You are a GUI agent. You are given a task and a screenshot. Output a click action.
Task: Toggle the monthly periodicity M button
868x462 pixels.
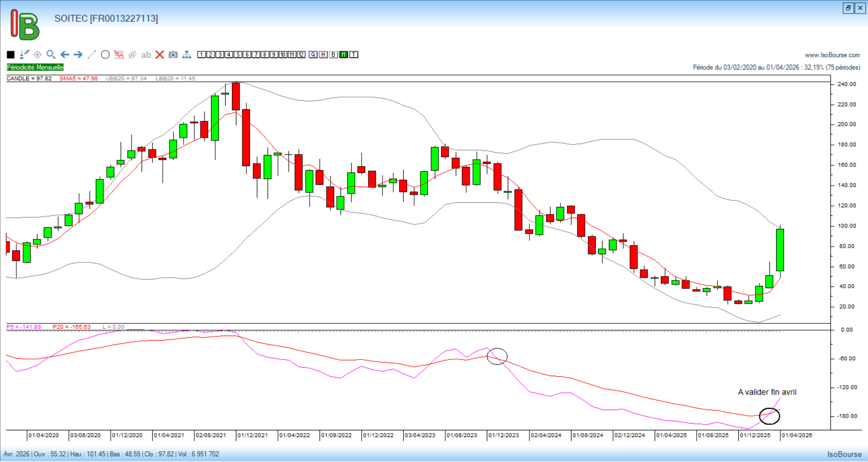tap(344, 55)
